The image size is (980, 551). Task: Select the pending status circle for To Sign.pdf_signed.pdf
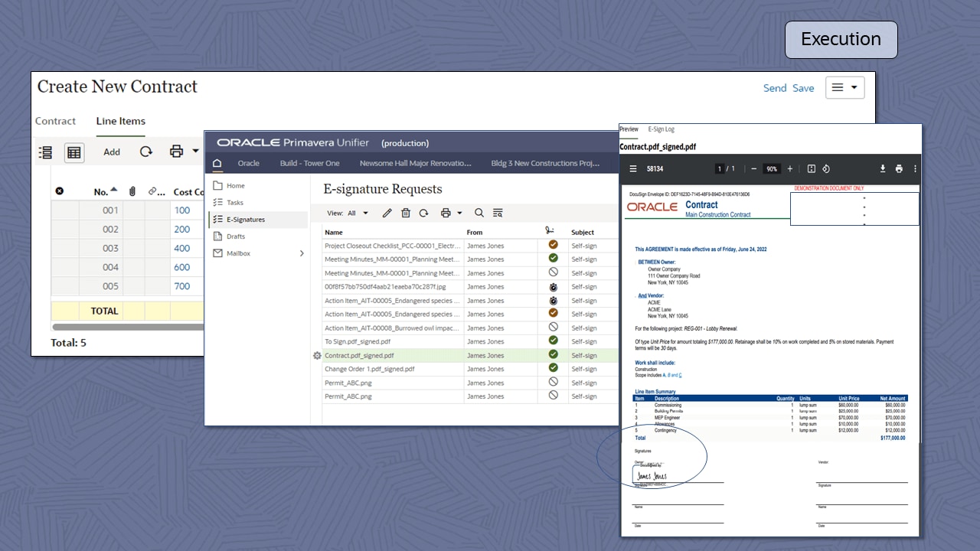[552, 341]
